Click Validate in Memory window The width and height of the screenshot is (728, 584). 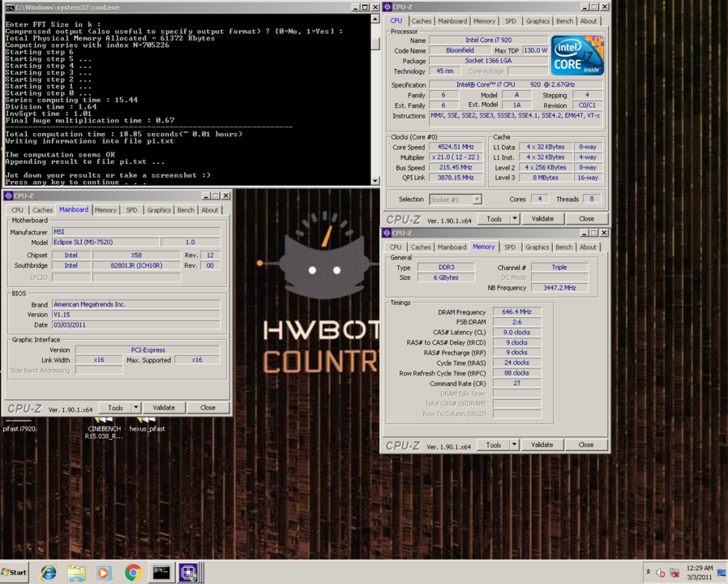(x=542, y=445)
